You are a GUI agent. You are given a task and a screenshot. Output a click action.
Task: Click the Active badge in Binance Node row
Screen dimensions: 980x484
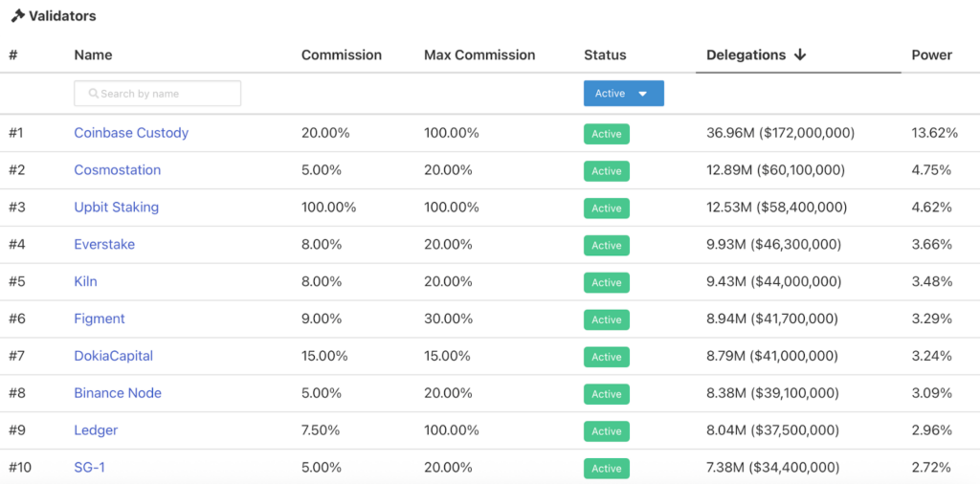(x=606, y=394)
